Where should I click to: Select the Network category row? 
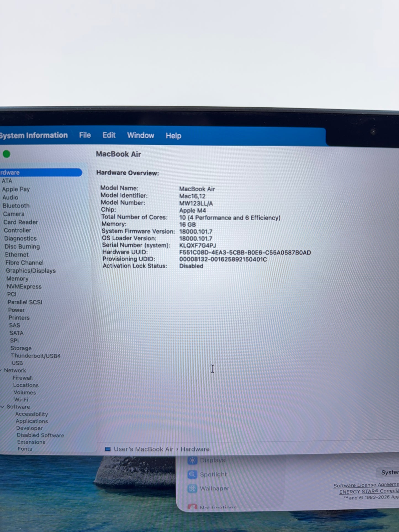tap(15, 370)
